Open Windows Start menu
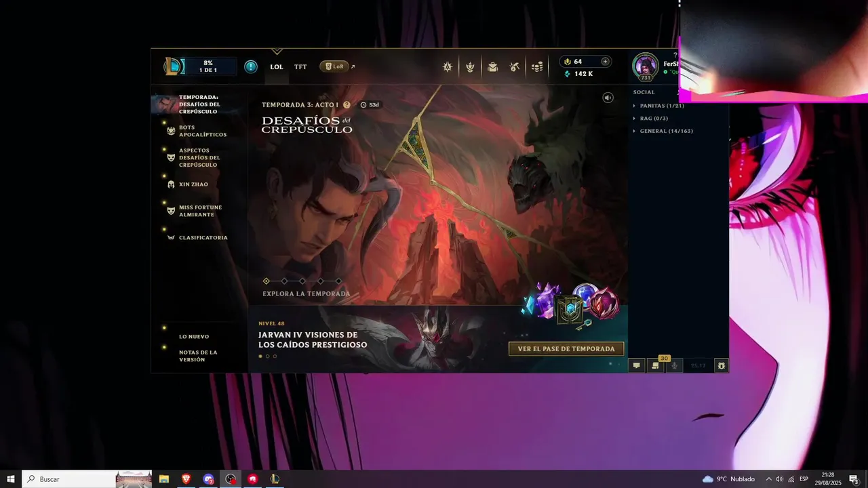 point(11,479)
